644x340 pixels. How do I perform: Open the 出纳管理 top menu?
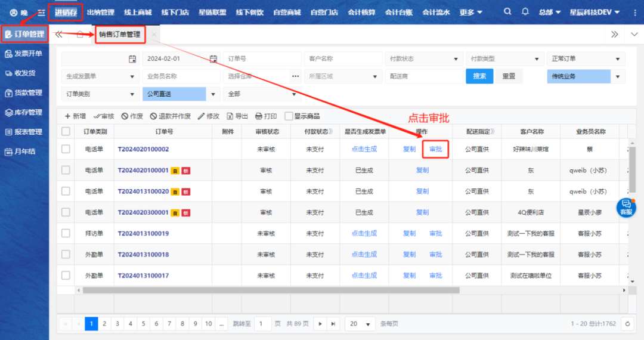100,12
